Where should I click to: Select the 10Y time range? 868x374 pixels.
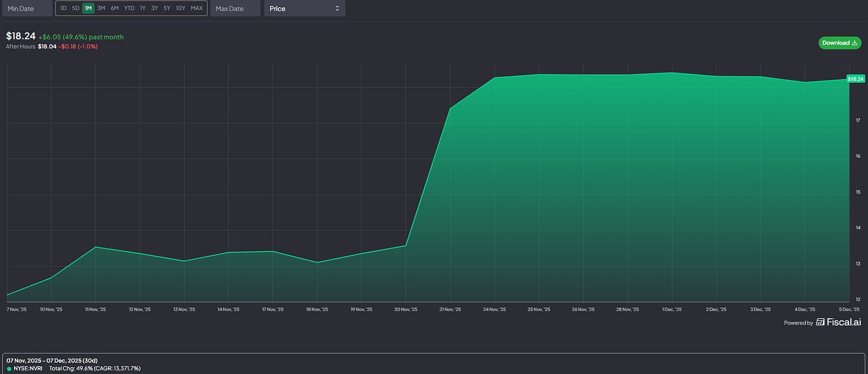(181, 8)
